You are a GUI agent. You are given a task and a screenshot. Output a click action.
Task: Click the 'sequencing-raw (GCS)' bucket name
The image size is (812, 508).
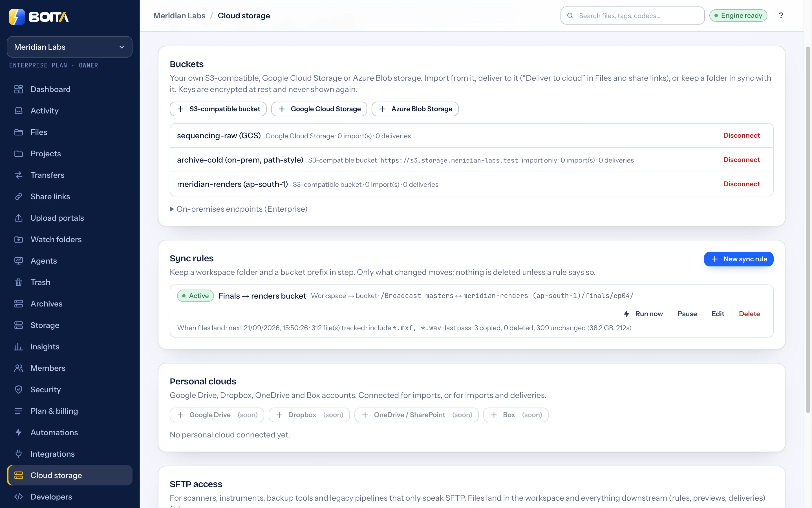tap(219, 136)
